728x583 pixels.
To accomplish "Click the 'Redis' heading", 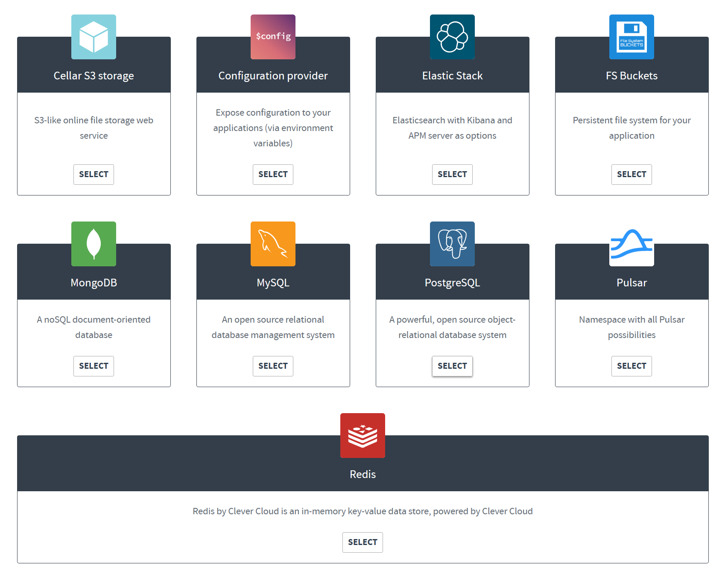I will pos(363,474).
